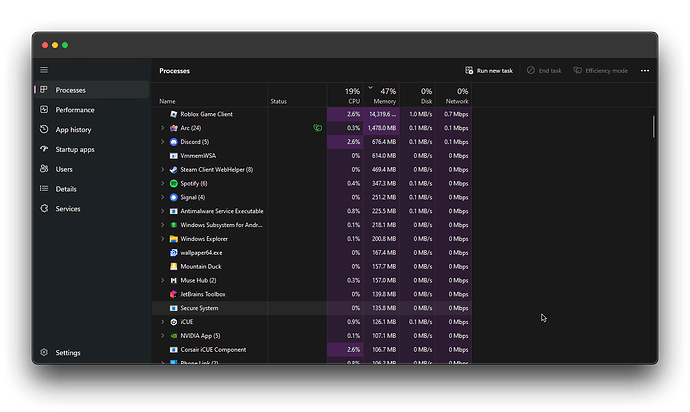Switch to the Details tab
This screenshot has width=690, height=412.
(66, 188)
